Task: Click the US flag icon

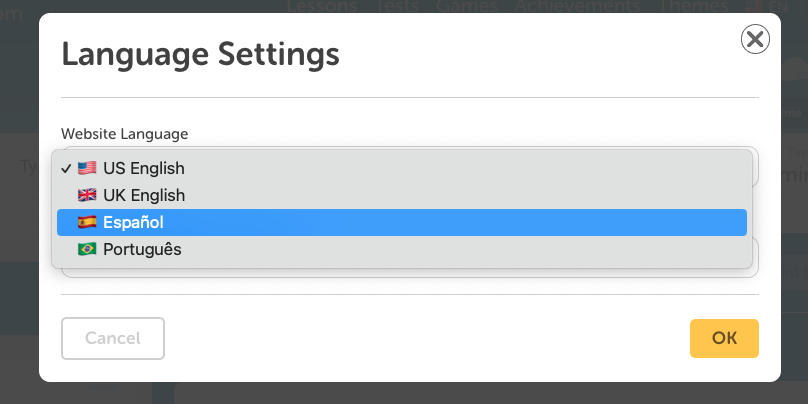Action: (x=87, y=168)
